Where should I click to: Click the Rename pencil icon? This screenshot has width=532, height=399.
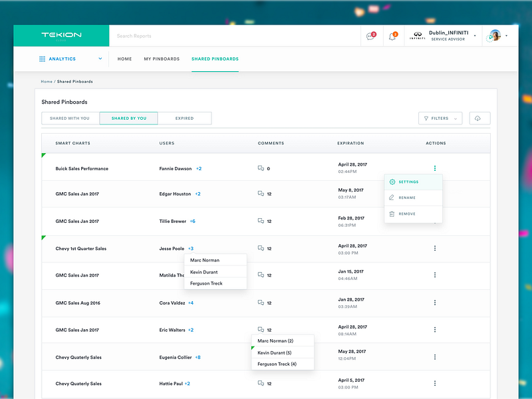coord(392,198)
